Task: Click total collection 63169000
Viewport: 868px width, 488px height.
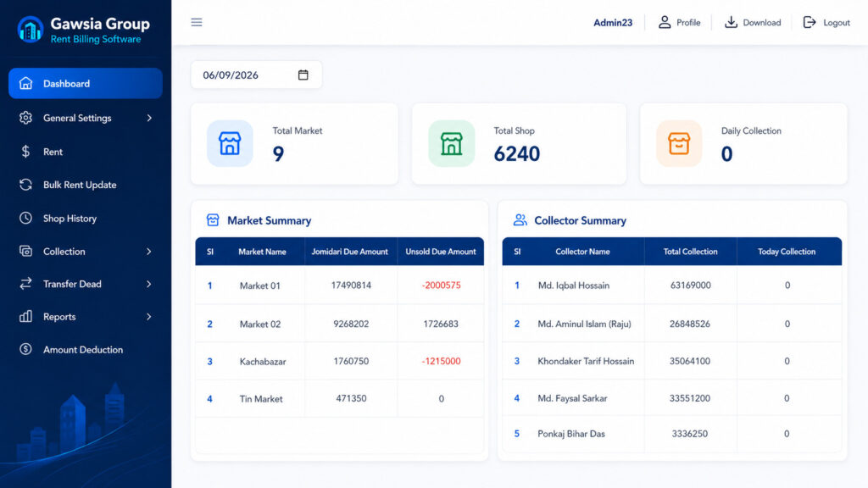Action: pos(690,286)
